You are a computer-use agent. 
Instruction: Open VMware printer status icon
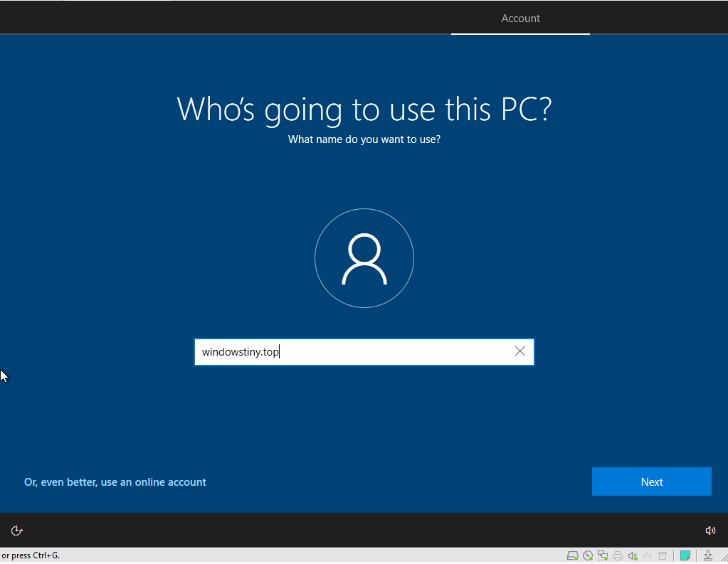tap(618, 555)
